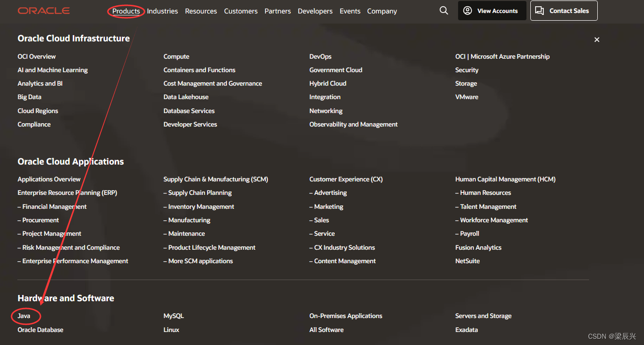This screenshot has width=644, height=345.
Task: Open the Developers menu
Action: [315, 11]
